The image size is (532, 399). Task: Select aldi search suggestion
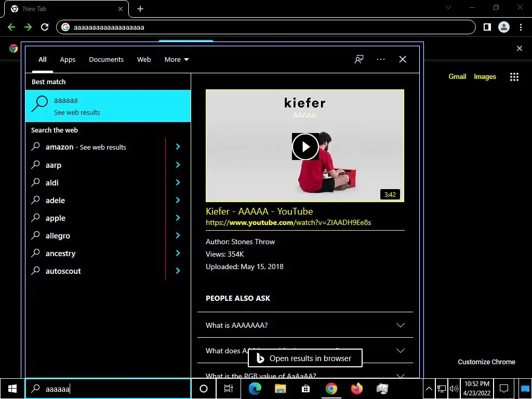tap(96, 182)
